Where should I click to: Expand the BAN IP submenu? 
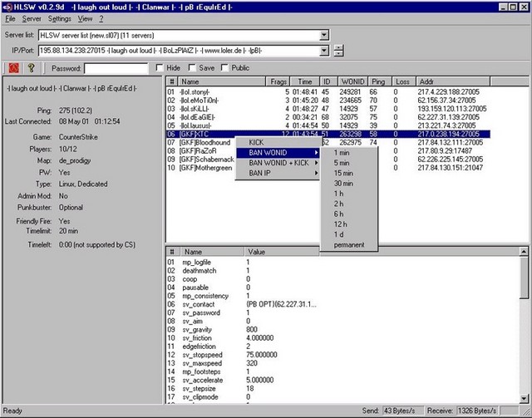[x=278, y=173]
